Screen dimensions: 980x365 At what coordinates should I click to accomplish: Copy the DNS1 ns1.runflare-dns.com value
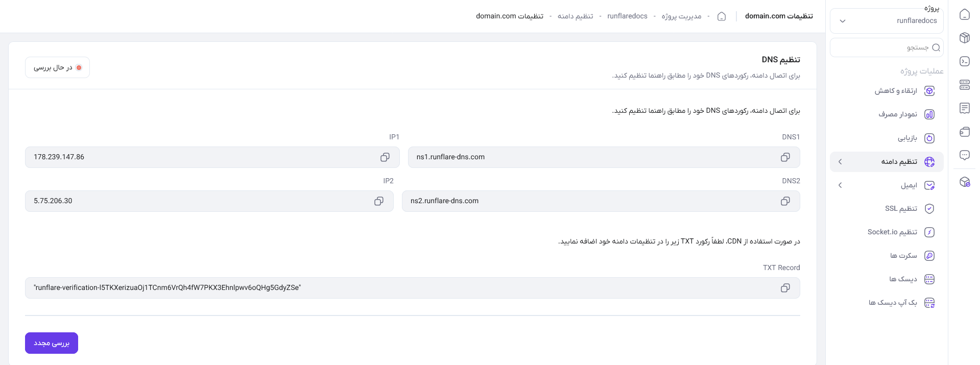coord(785,157)
